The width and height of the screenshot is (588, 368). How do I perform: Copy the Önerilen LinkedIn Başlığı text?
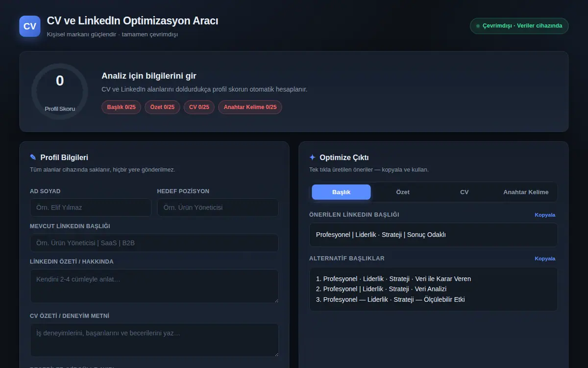pyautogui.click(x=545, y=215)
